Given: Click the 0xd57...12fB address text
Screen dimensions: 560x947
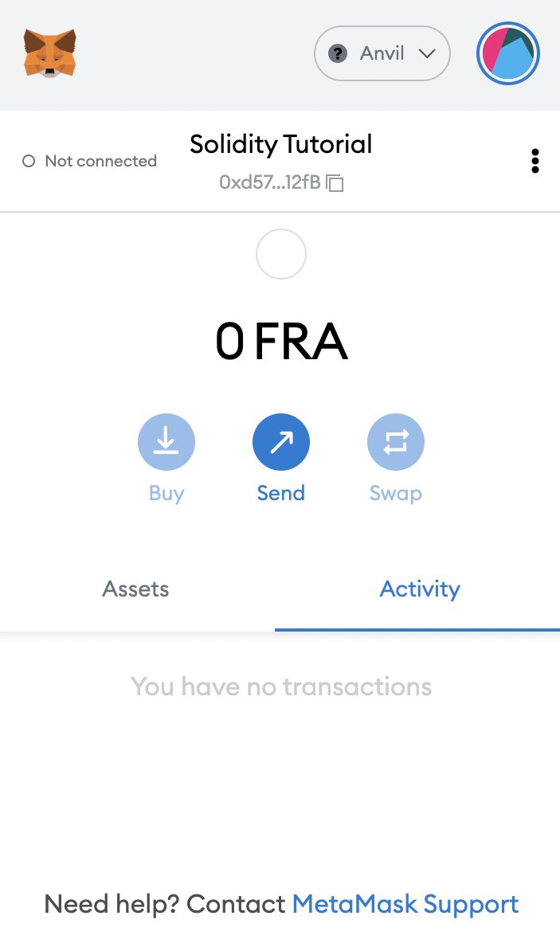Looking at the screenshot, I should pos(270,182).
